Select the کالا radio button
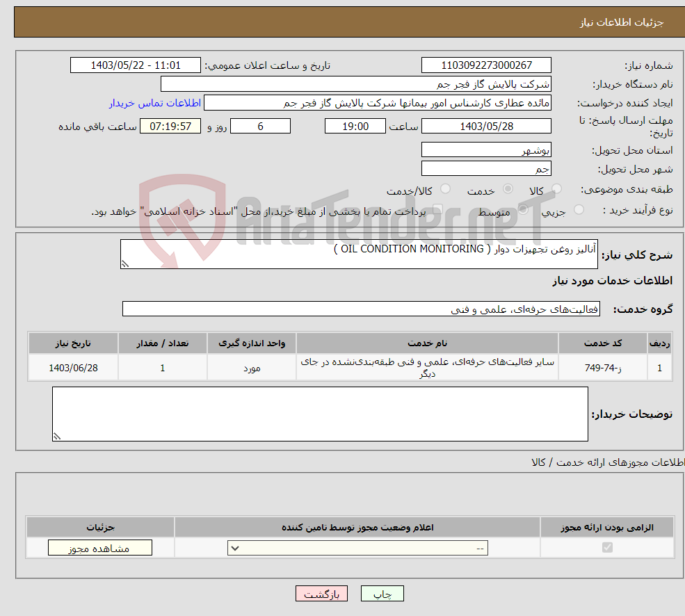This screenshot has height=616, width=685. [556, 188]
